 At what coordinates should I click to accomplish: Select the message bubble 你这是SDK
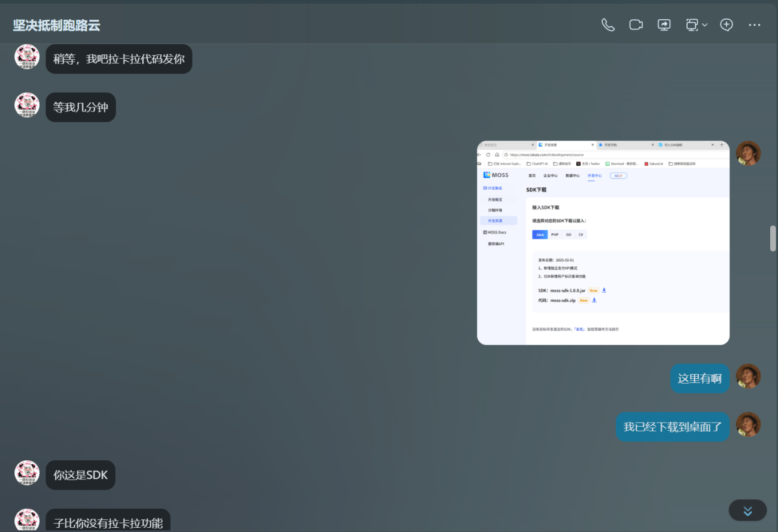point(81,475)
